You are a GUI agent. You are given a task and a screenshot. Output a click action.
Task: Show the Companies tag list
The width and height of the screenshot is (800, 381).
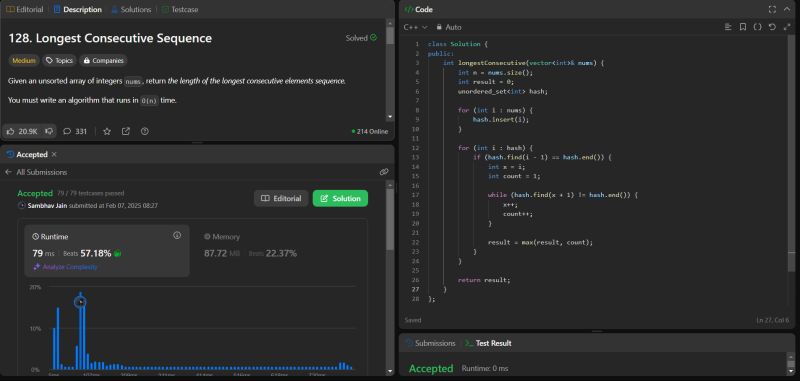pyautogui.click(x=104, y=61)
